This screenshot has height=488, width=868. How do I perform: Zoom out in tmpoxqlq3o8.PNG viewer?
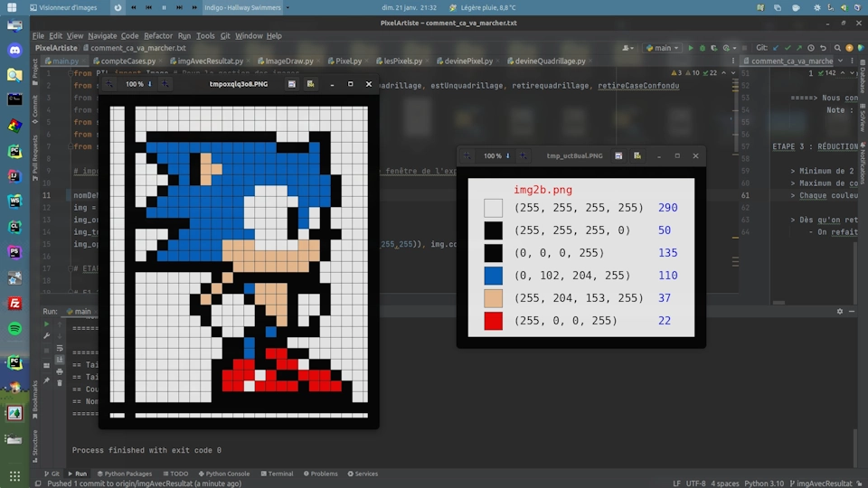109,84
